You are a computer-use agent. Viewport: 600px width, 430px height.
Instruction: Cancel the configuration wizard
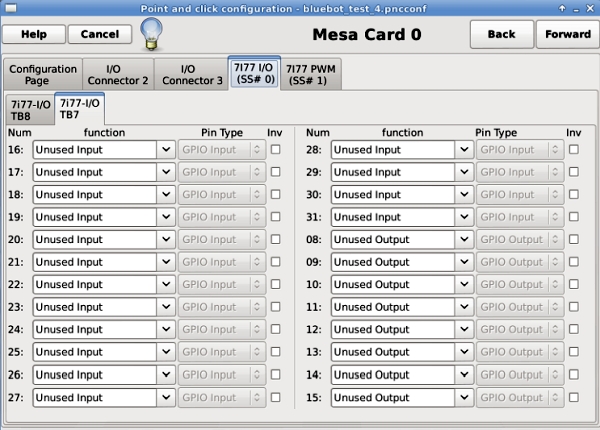100,34
